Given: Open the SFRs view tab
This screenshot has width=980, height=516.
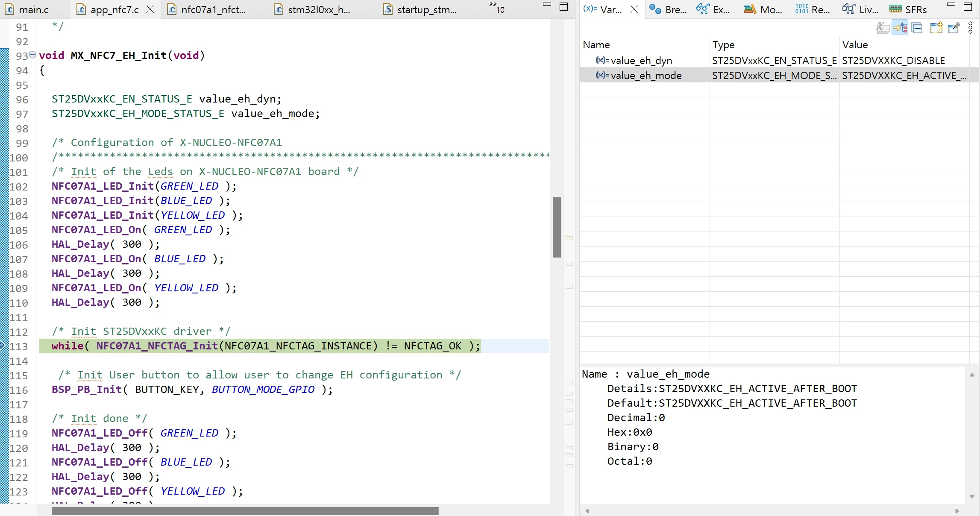Looking at the screenshot, I should pyautogui.click(x=908, y=9).
